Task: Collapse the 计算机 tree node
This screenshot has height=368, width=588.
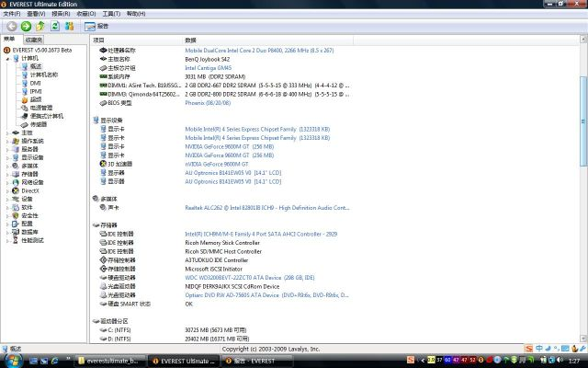Action: (7, 59)
